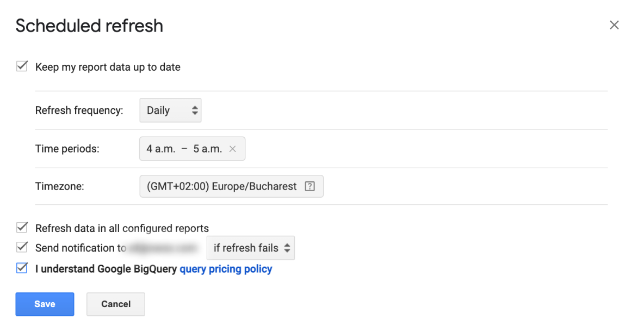Click the Daily selector arrows icon
The image size is (644, 330).
pyautogui.click(x=195, y=110)
